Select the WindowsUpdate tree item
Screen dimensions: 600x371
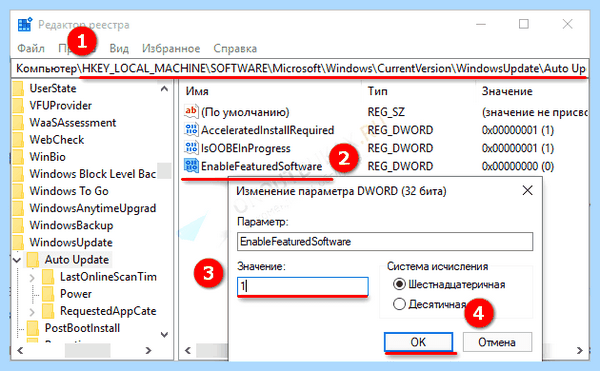(71, 242)
